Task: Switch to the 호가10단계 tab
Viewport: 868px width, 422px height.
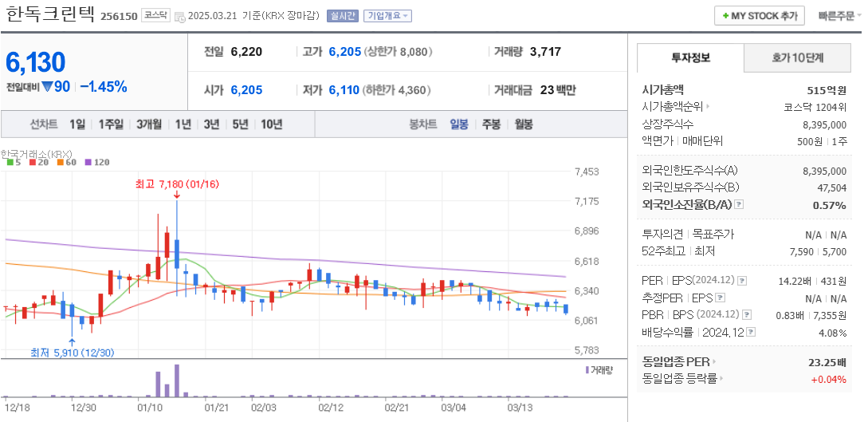Action: click(x=797, y=57)
